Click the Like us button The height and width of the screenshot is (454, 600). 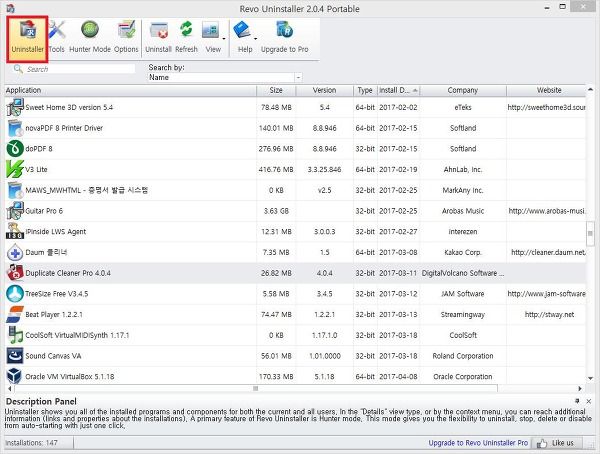557,443
